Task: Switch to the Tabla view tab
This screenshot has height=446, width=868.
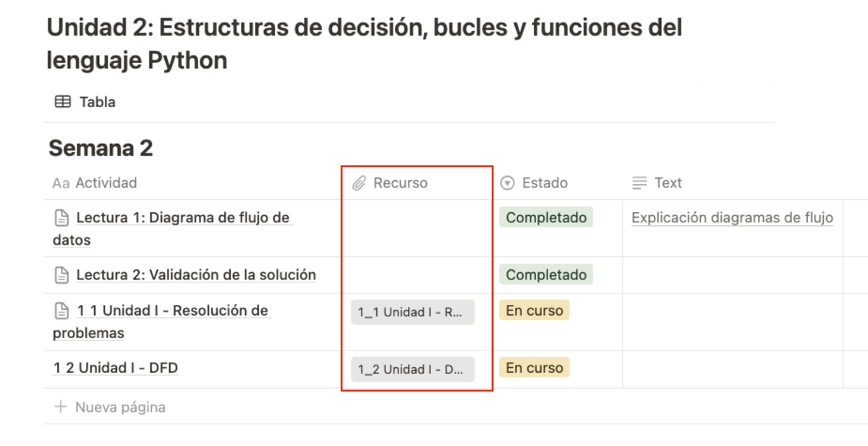Action: 97,102
